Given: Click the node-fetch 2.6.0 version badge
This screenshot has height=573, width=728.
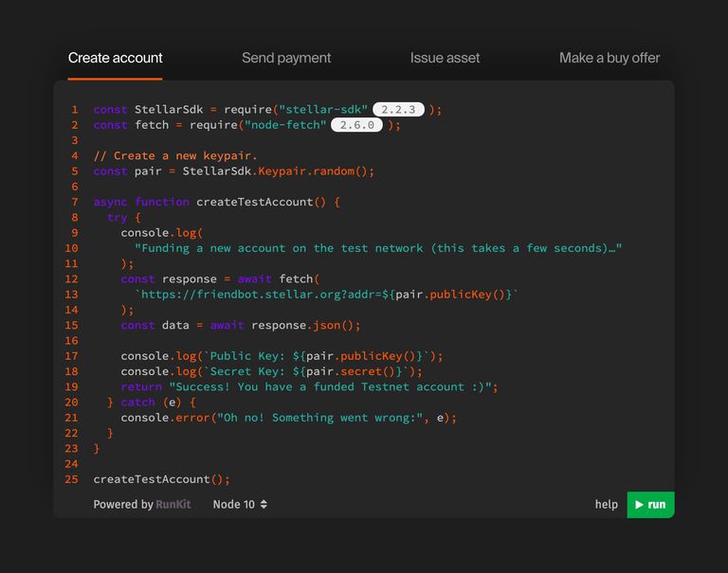Looking at the screenshot, I should click(356, 125).
